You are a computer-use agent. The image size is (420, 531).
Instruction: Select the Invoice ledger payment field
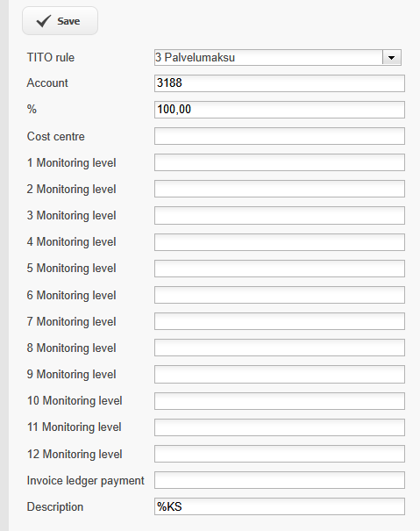point(280,480)
